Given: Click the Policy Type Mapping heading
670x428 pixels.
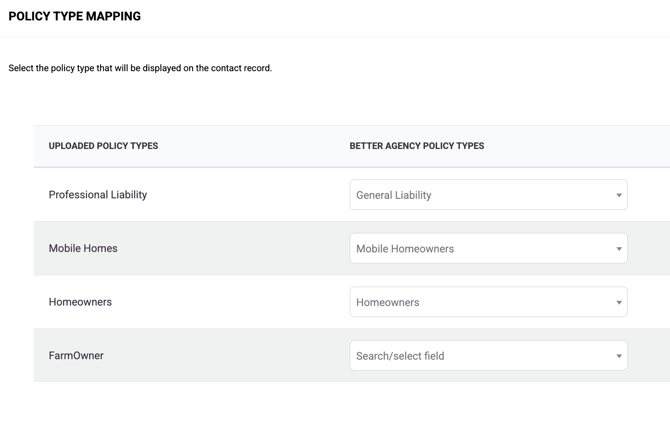Looking at the screenshot, I should 75,16.
